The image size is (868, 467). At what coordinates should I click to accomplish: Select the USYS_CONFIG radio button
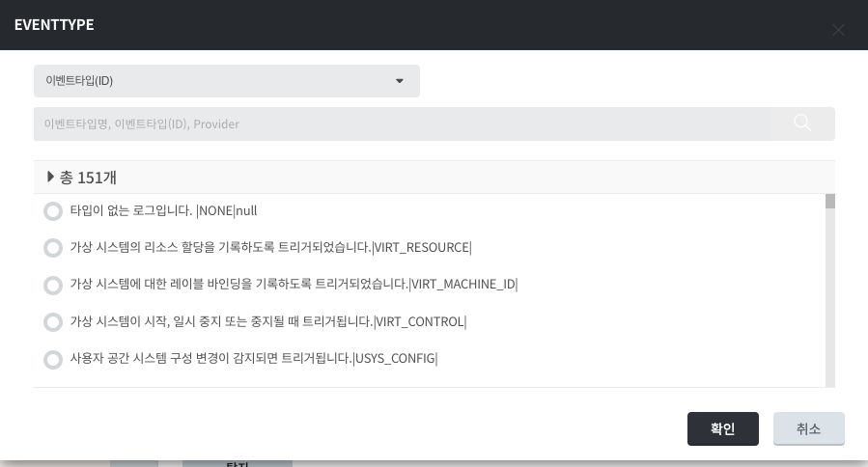[x=53, y=360]
